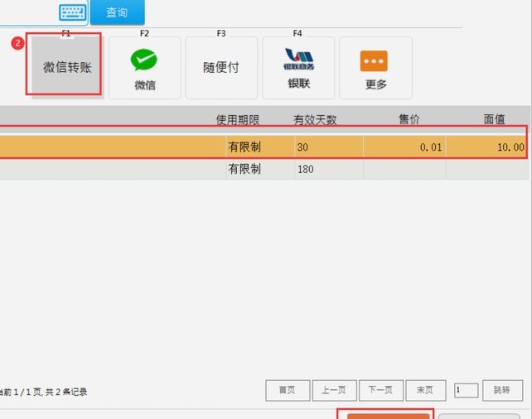
Task: Select the 微信 WeChat payment icon
Action: tap(144, 68)
